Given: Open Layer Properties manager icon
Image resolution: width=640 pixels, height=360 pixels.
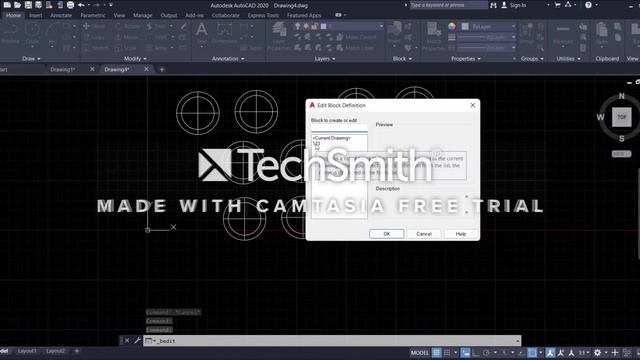Looking at the screenshot, I should pyautogui.click(x=279, y=36).
